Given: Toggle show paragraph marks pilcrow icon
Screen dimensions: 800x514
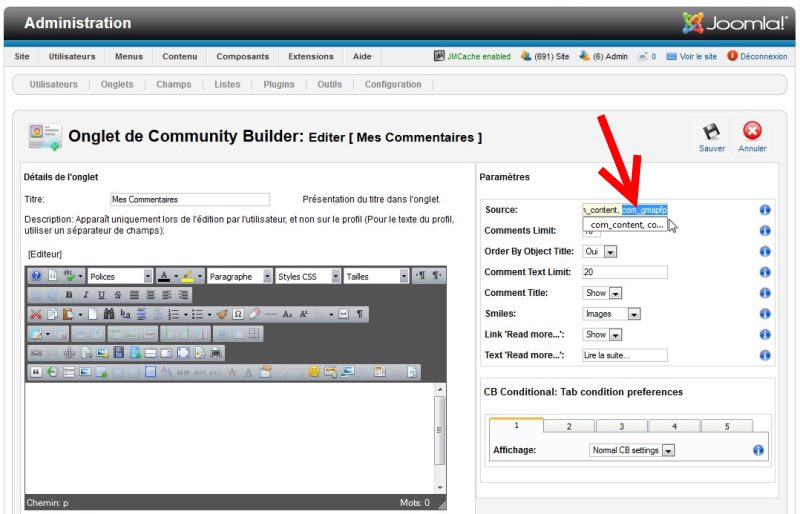Looking at the screenshot, I should pyautogui.click(x=360, y=314).
